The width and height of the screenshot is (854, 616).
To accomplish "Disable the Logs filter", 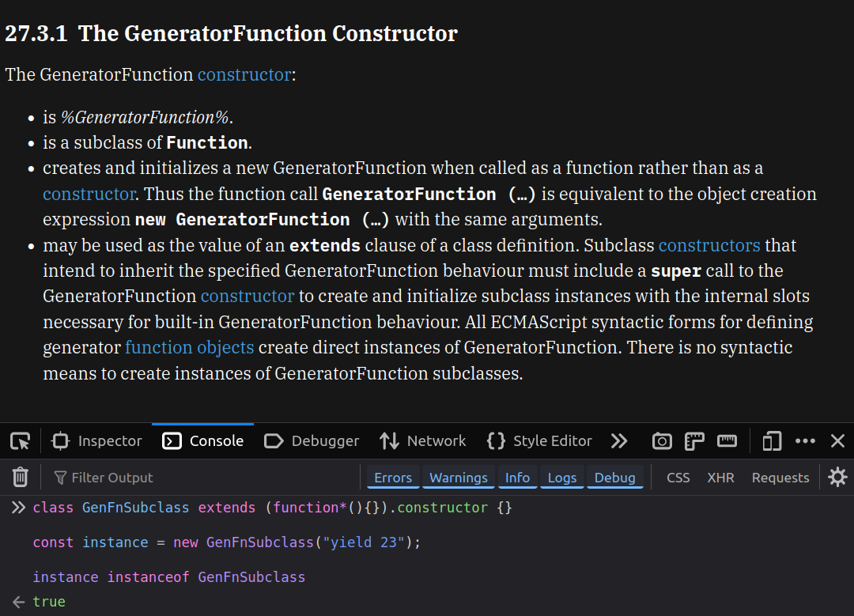I will [562, 478].
